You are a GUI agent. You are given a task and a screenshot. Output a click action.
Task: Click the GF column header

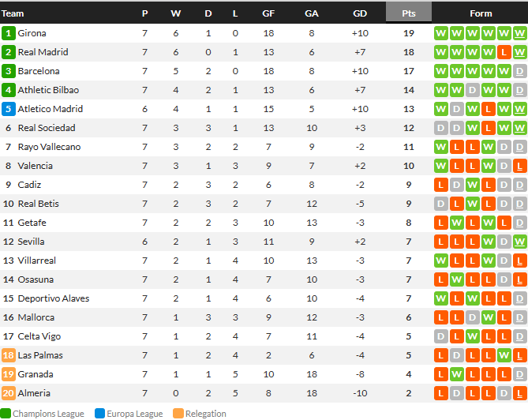tap(268, 13)
